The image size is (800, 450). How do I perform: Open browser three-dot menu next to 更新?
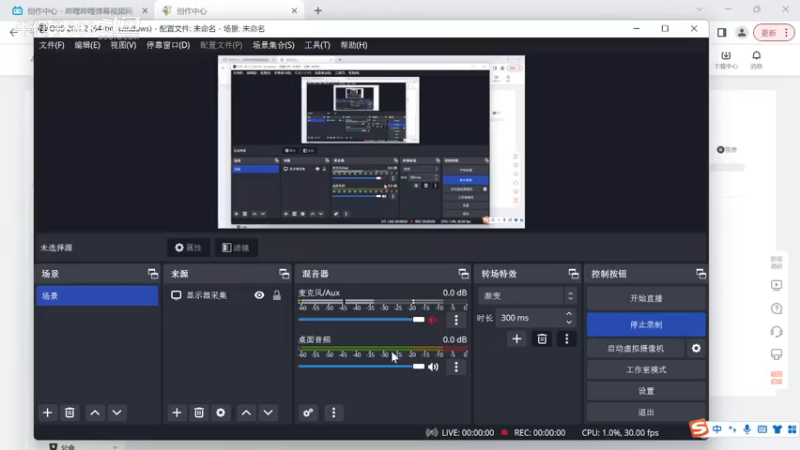coord(786,33)
